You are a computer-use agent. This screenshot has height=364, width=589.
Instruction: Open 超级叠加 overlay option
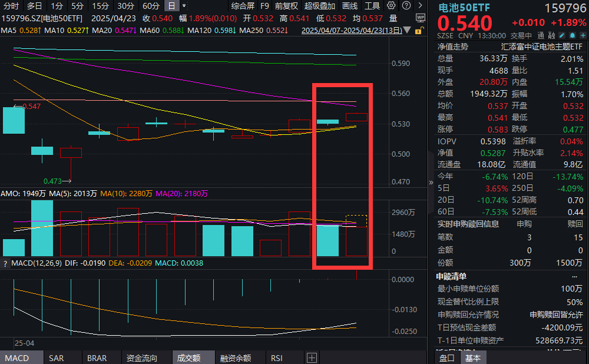click(320, 6)
